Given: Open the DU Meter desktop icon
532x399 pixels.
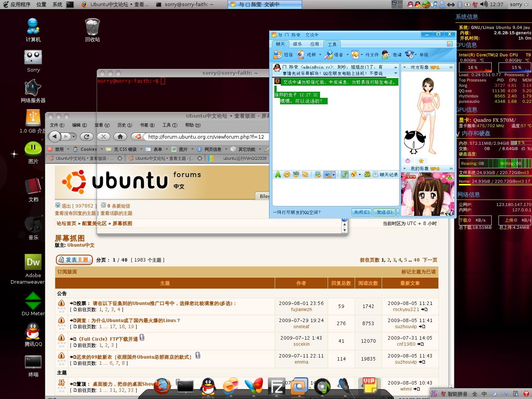Looking at the screenshot, I should [x=33, y=304].
